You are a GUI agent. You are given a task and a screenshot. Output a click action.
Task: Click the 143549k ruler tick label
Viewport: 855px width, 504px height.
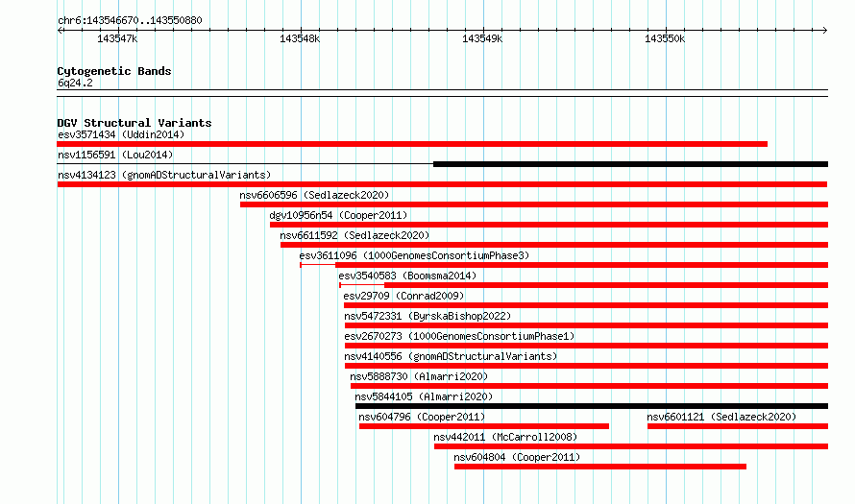point(482,38)
